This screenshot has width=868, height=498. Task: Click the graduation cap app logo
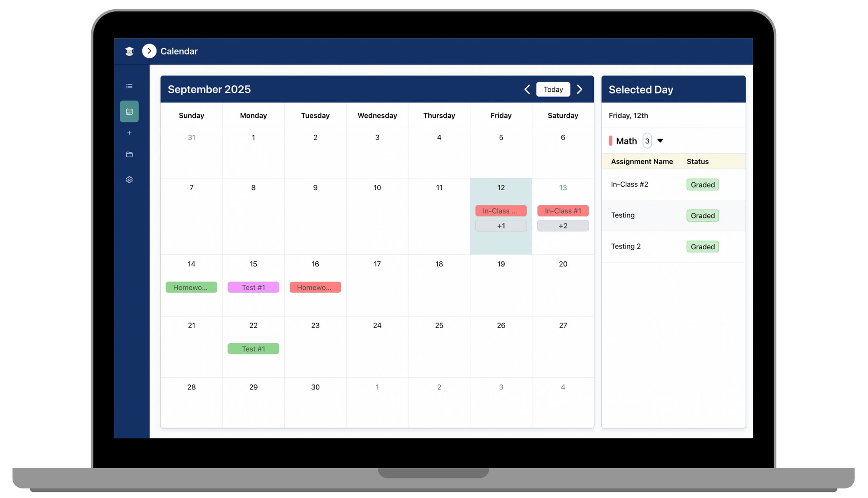[129, 51]
